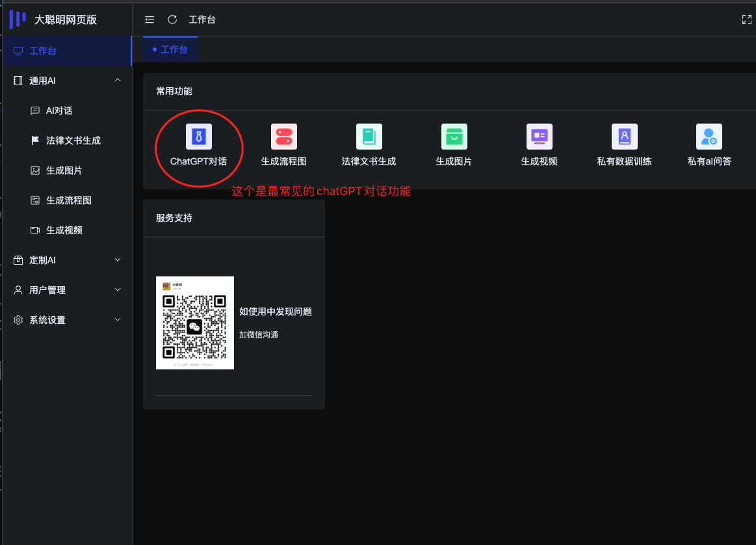Open the 生成图片 shortcut icon

(x=454, y=137)
